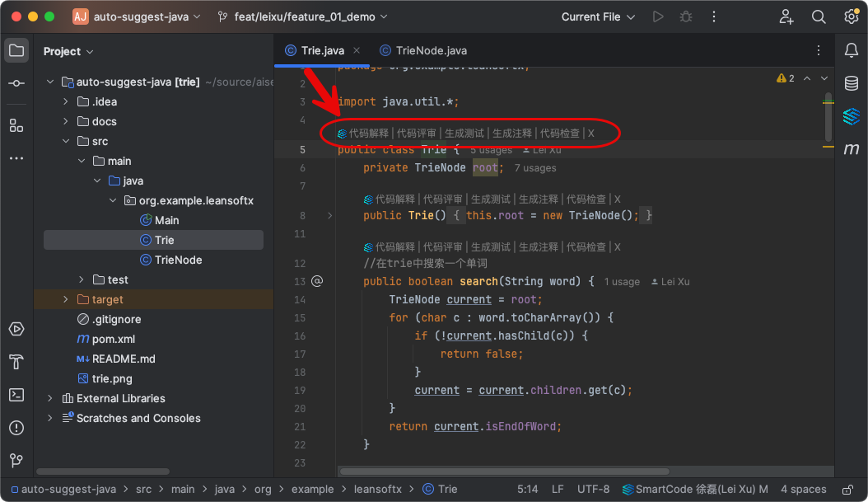The height and width of the screenshot is (502, 868).
Task: Click 生成注释 above class Trie
Action: point(512,133)
